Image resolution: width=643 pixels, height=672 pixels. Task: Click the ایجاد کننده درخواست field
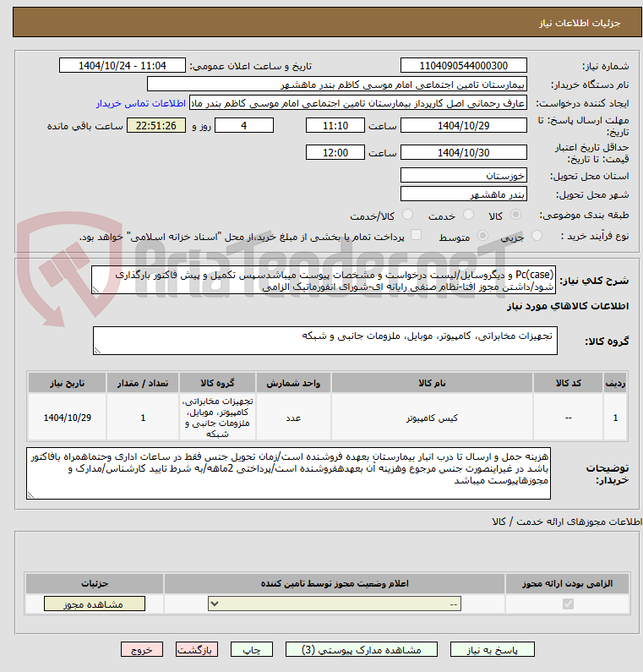(x=358, y=103)
